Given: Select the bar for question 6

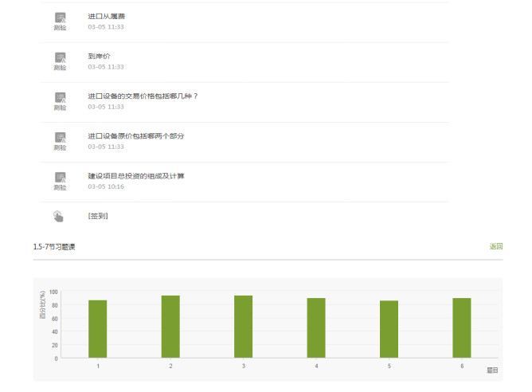Looking at the screenshot, I should pos(462,328).
